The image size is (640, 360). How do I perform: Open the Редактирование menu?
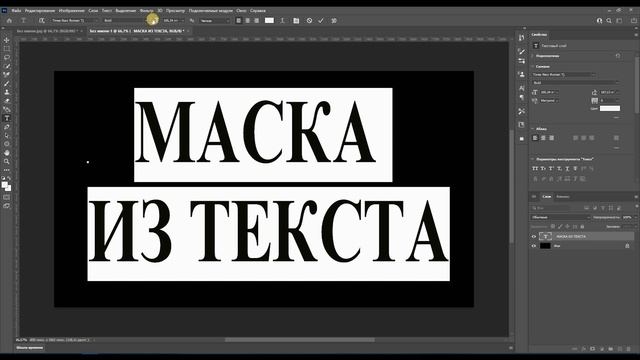click(40, 11)
